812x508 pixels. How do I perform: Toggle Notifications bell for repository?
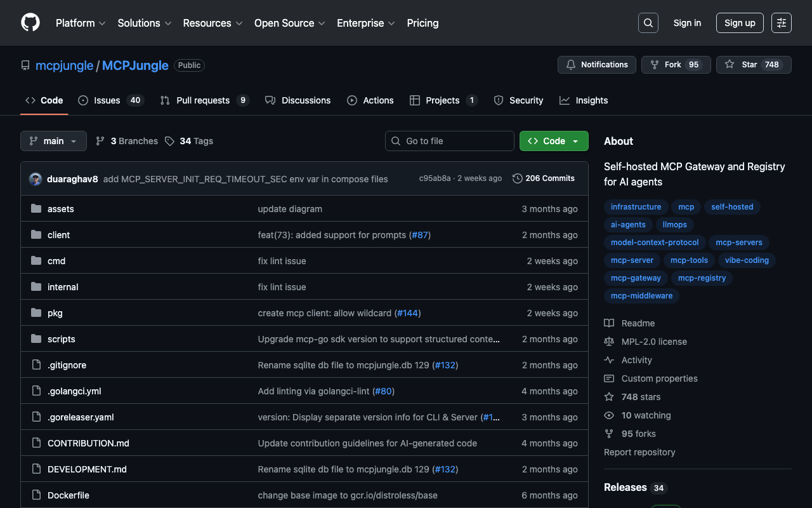pos(596,65)
